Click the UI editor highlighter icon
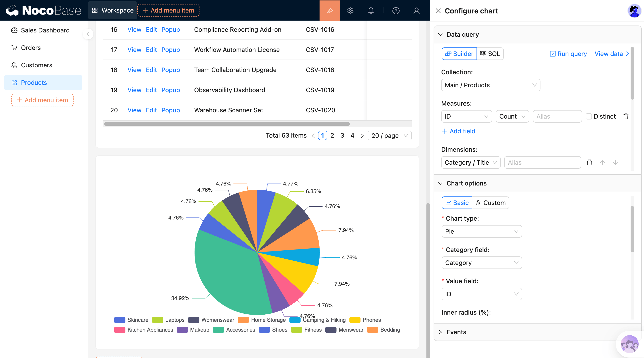 (x=330, y=11)
